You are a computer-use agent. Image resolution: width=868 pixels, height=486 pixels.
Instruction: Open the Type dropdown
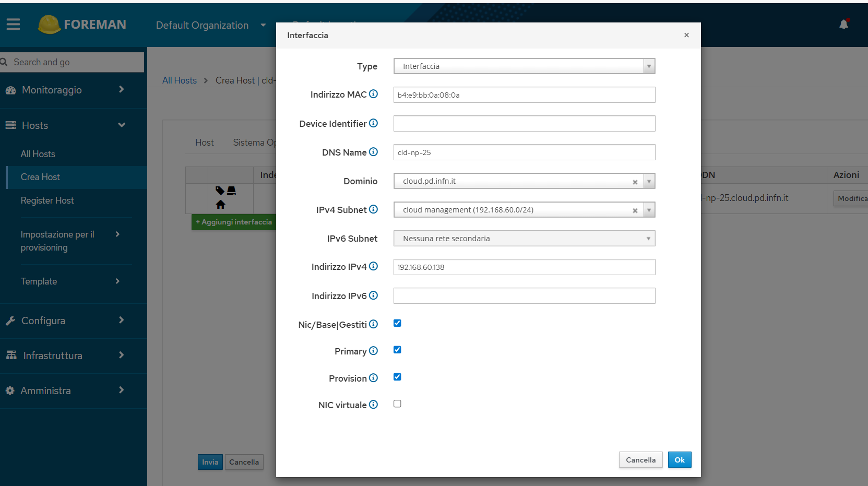point(524,66)
